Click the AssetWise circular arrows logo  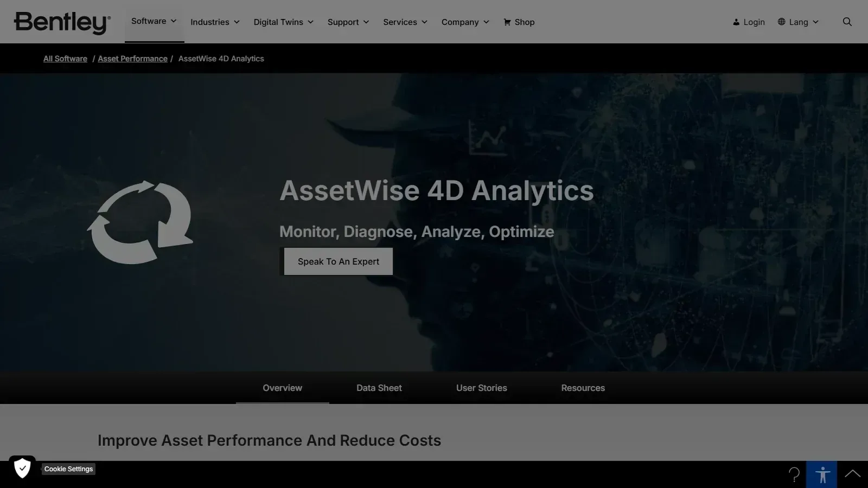(x=140, y=222)
